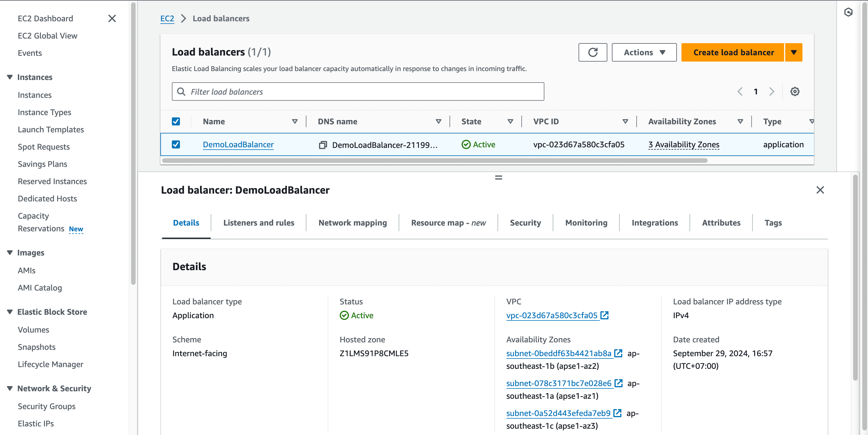Open the 3 Availability Zones link

pyautogui.click(x=683, y=144)
